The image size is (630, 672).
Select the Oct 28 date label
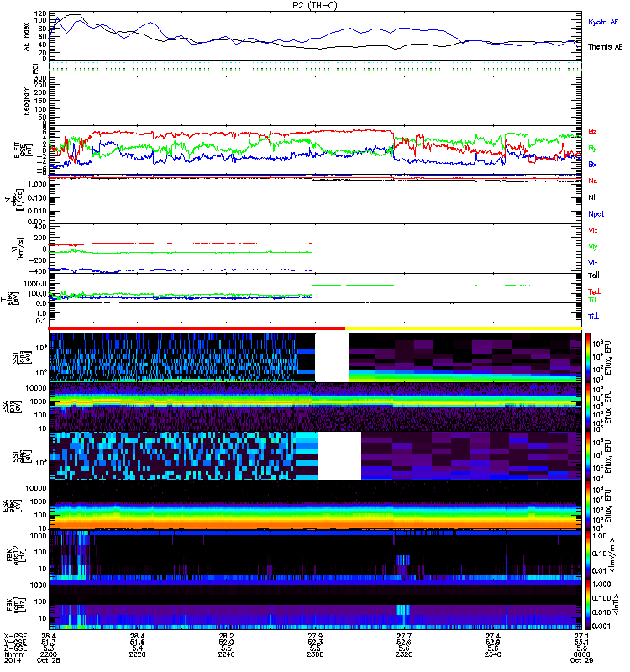click(x=49, y=660)
